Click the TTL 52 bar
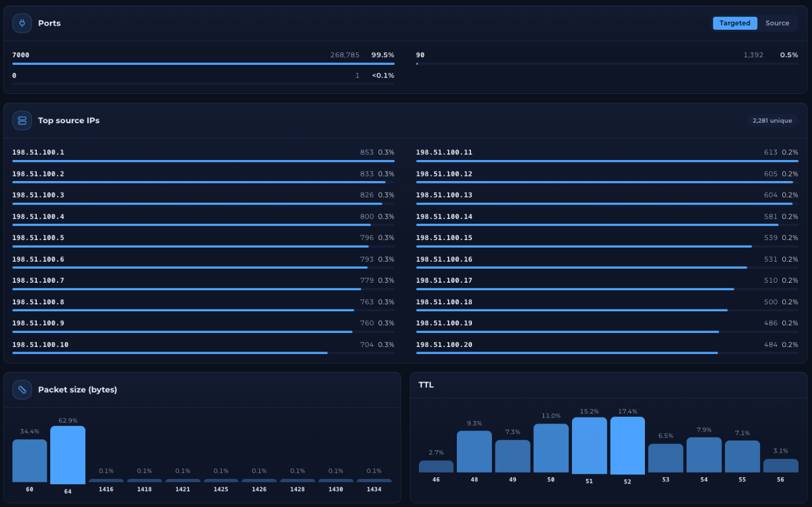812x507 pixels. [x=627, y=445]
